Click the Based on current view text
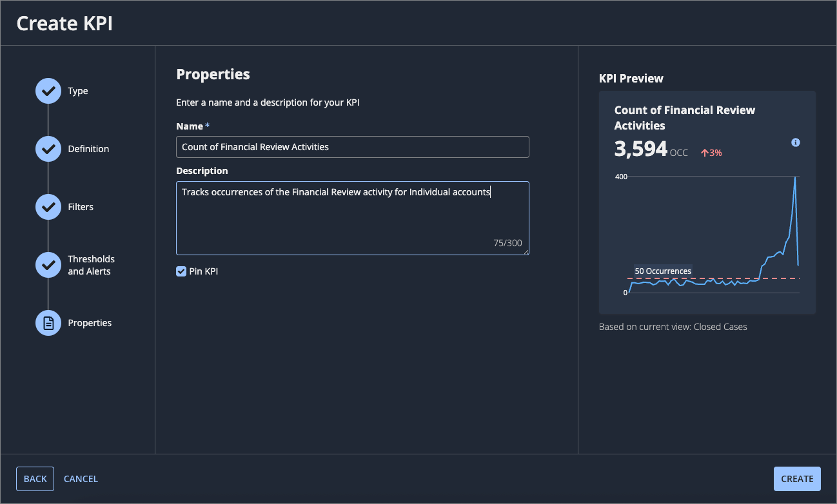This screenshot has height=504, width=837. coord(673,327)
